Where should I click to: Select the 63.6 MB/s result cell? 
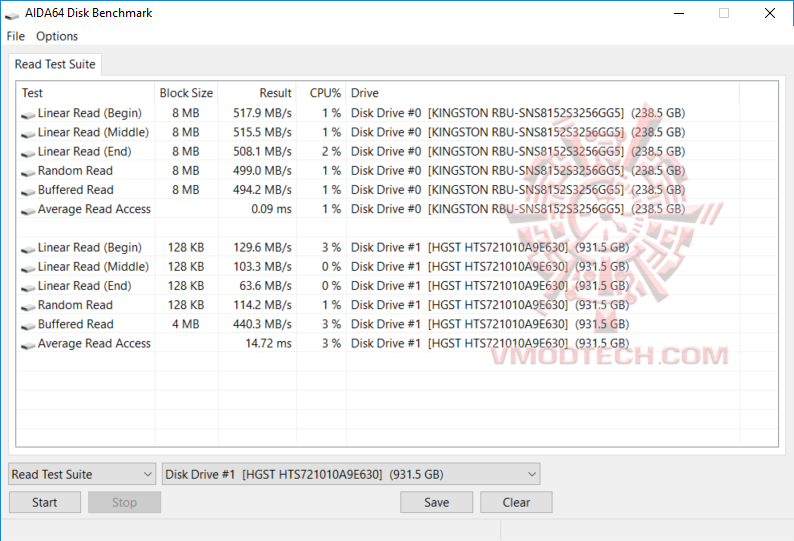point(265,286)
